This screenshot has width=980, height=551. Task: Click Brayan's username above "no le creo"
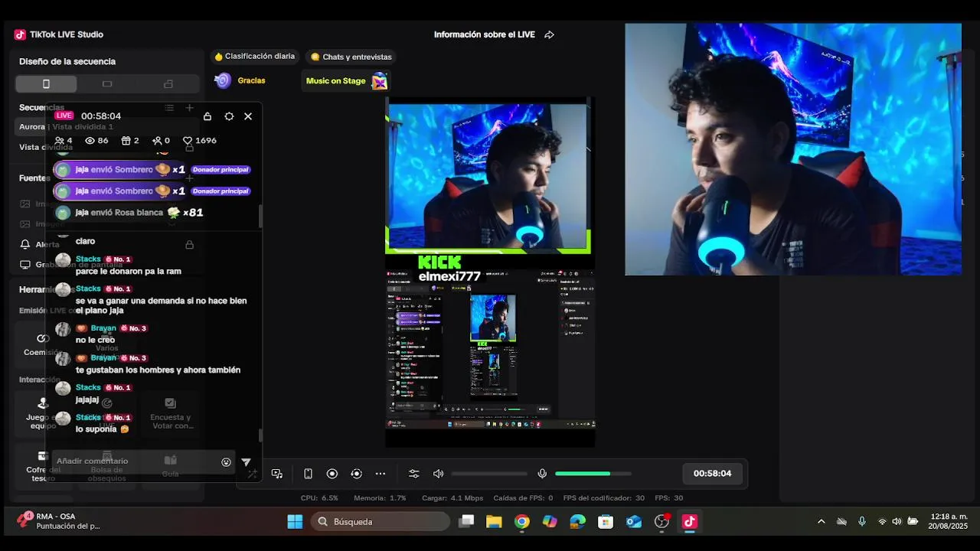click(x=103, y=328)
